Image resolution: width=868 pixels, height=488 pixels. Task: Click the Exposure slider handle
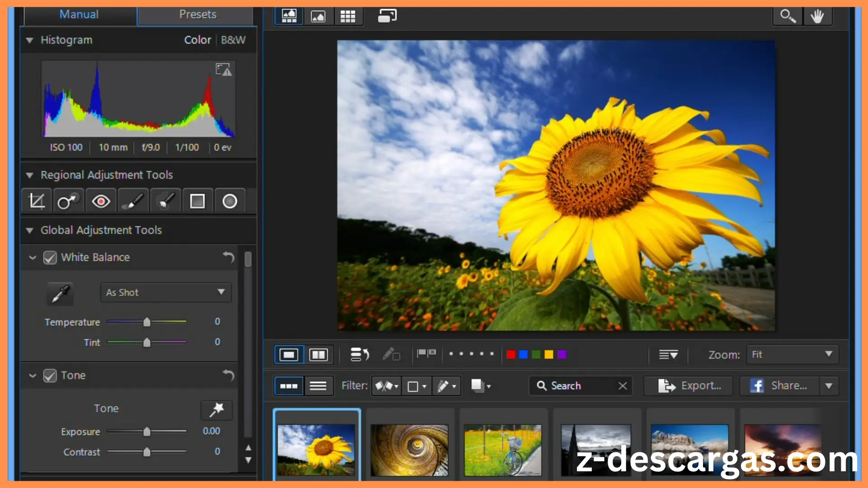(x=147, y=432)
